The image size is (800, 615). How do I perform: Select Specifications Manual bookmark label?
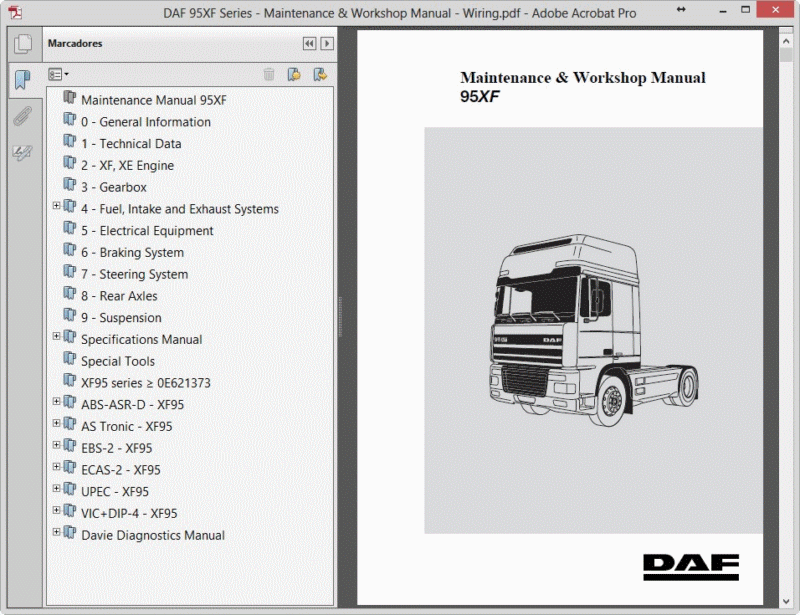pos(141,339)
